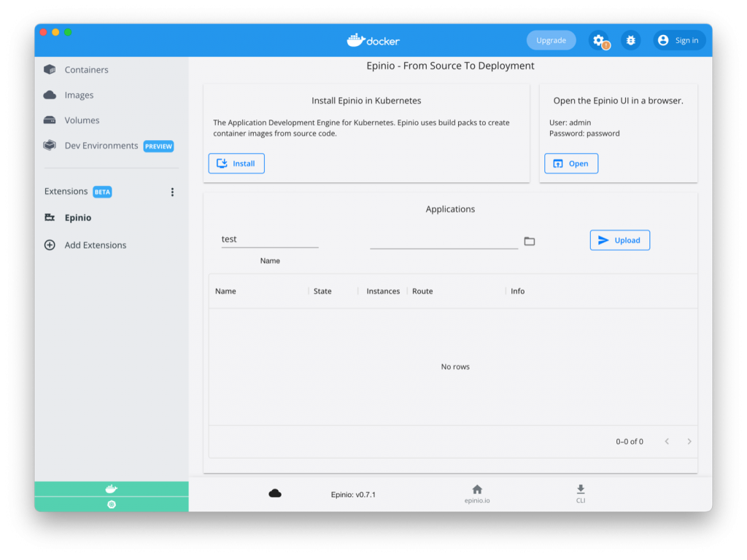Go to previous page of applications table
The height and width of the screenshot is (560, 747).
(x=667, y=441)
